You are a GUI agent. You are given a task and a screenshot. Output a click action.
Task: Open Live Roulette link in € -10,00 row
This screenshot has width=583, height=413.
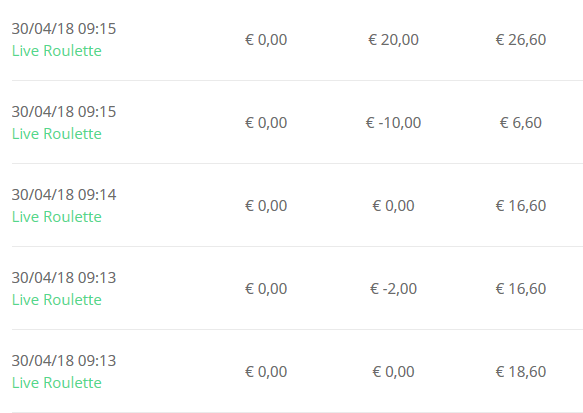[x=57, y=134]
